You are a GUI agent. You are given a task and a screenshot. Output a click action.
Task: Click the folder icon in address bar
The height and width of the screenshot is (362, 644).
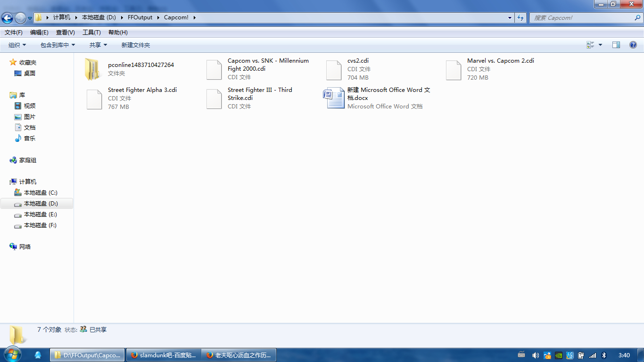click(39, 17)
